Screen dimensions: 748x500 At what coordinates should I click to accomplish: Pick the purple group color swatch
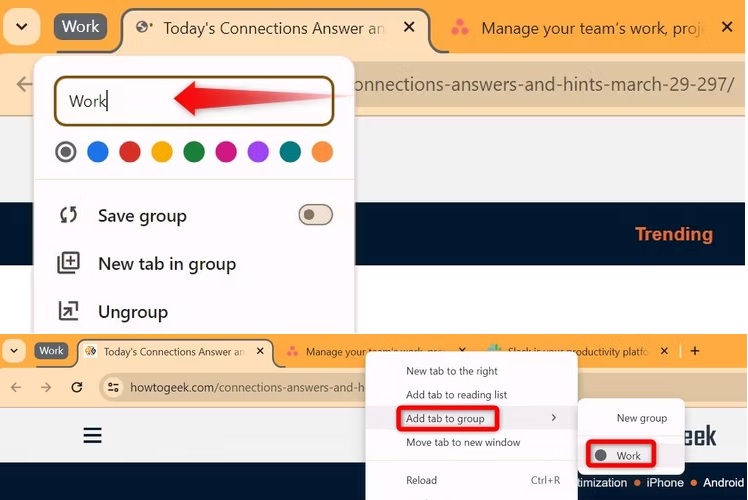point(258,152)
